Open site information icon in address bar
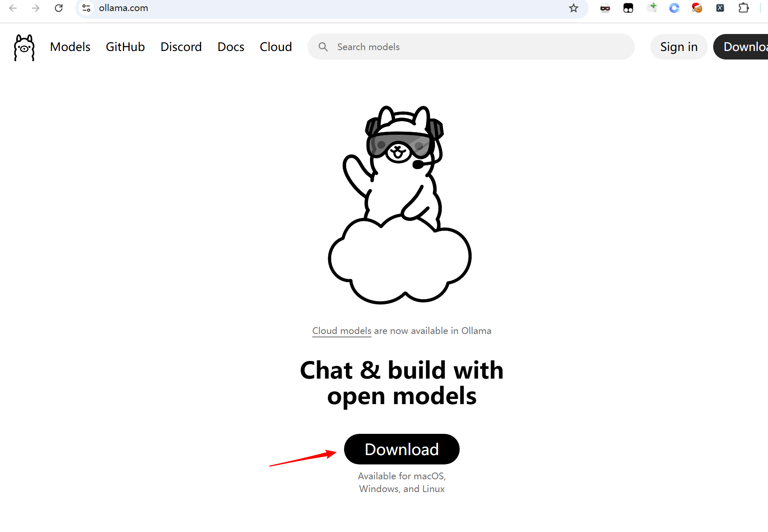The image size is (768, 532). click(86, 8)
